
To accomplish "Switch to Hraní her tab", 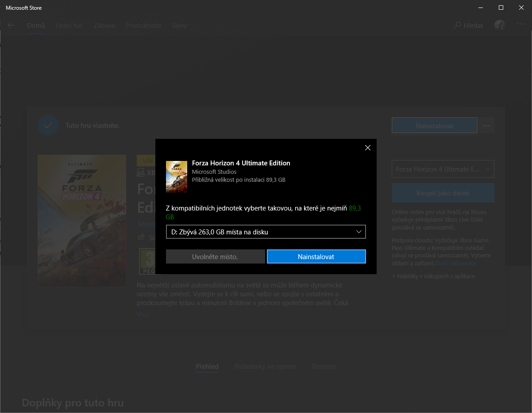I will 69,25.
